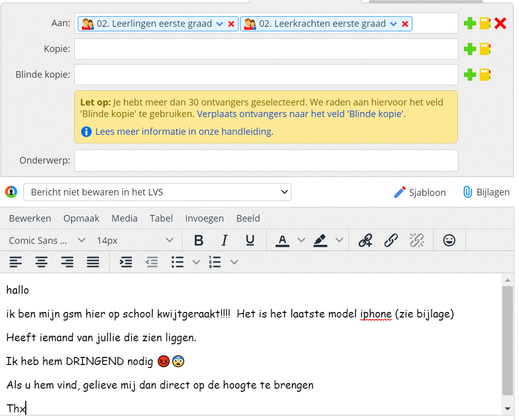Viewport: 519px width, 420px height.
Task: Toggle italic formatting
Action: pos(224,241)
